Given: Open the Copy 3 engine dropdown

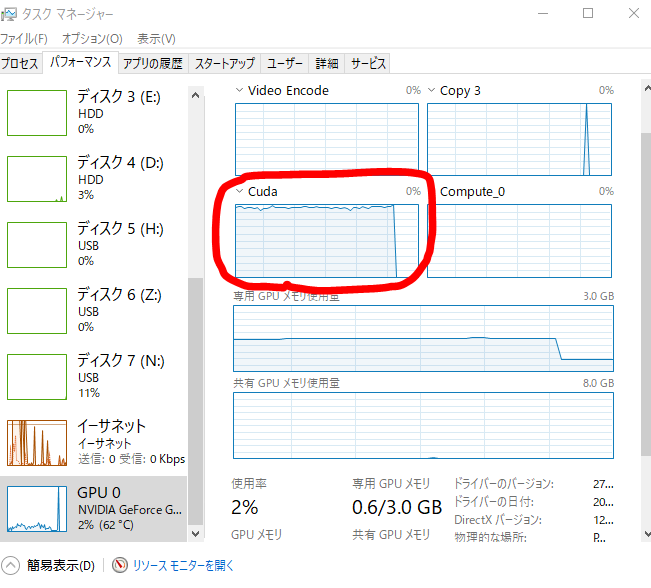Looking at the screenshot, I should 431,90.
